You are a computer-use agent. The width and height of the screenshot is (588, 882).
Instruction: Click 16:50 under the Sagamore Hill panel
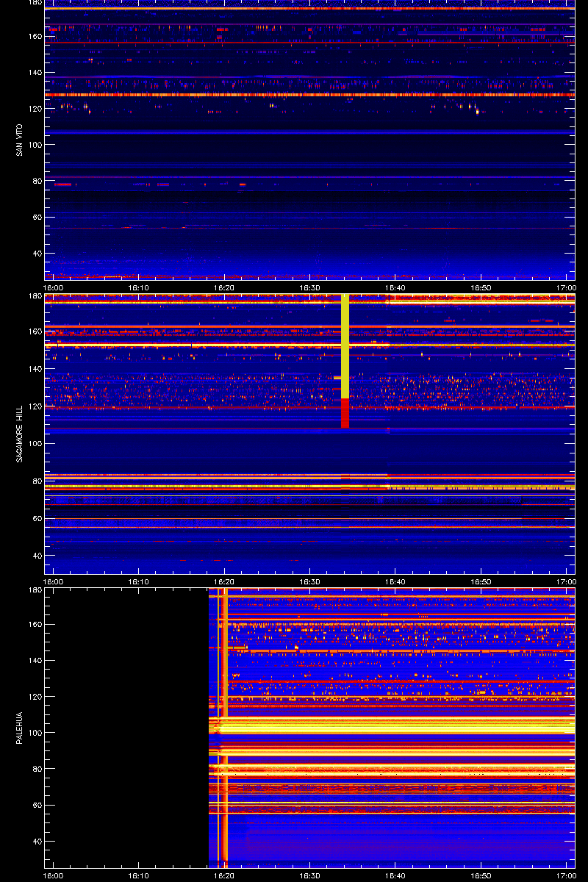click(x=481, y=582)
